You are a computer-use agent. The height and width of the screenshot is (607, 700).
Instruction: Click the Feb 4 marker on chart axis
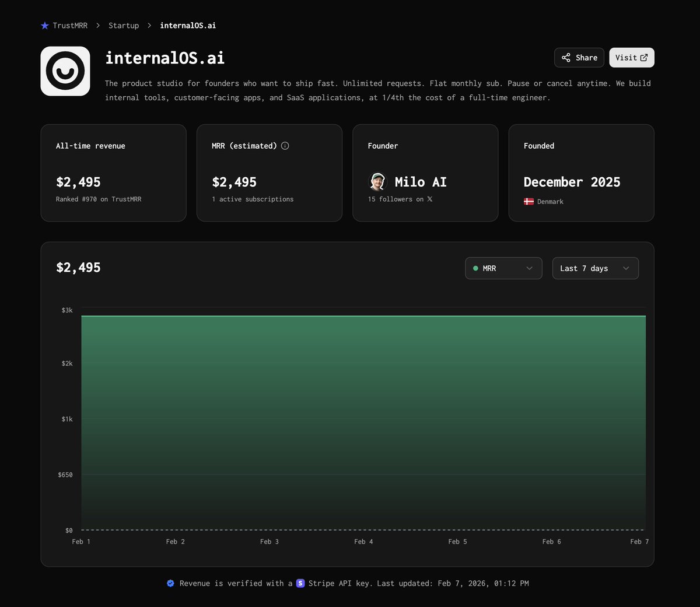click(x=363, y=541)
